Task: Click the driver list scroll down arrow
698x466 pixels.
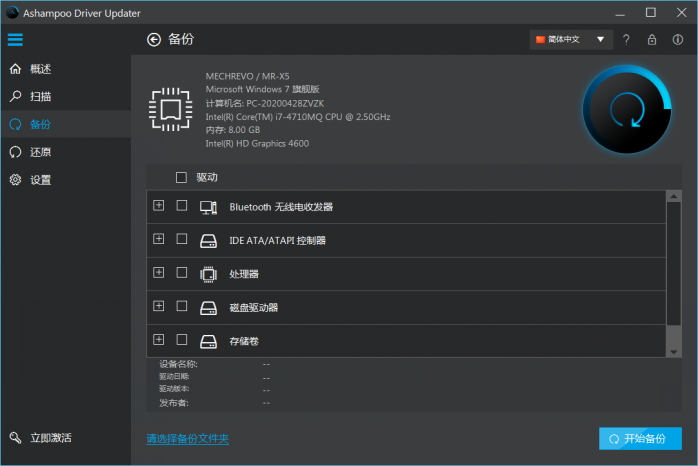Action: 674,352
